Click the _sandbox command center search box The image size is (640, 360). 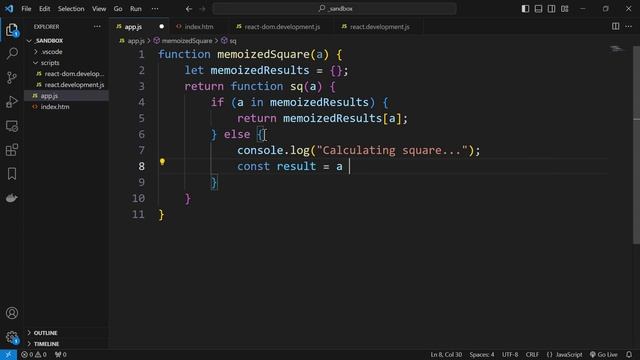[334, 9]
